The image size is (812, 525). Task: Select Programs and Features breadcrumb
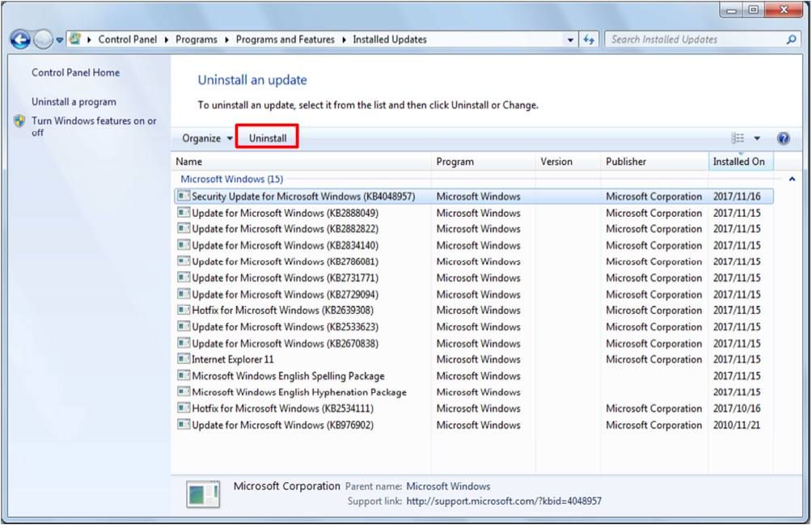click(285, 40)
